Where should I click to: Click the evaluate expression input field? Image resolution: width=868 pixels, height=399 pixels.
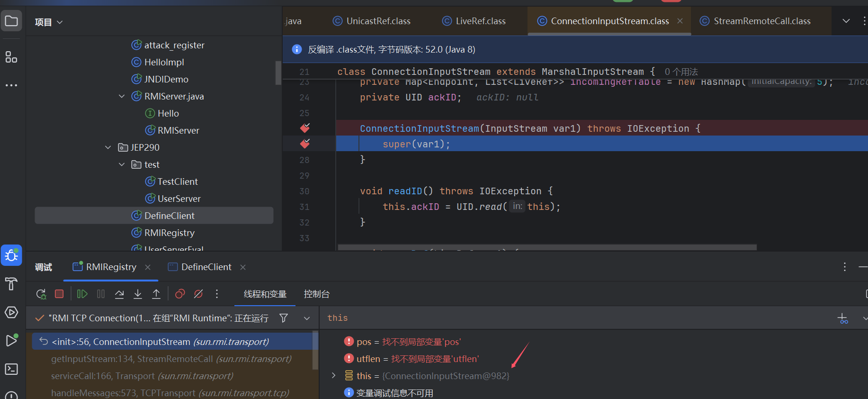point(578,318)
